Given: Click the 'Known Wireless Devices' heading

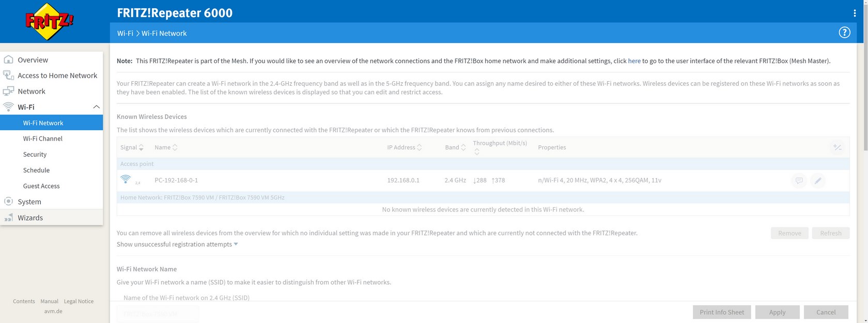Looking at the screenshot, I should [x=152, y=117].
